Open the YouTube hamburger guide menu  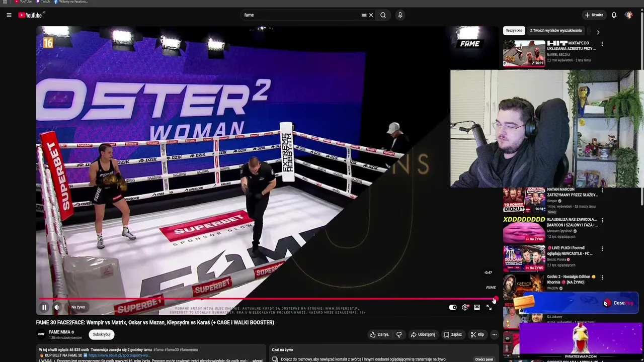click(9, 15)
